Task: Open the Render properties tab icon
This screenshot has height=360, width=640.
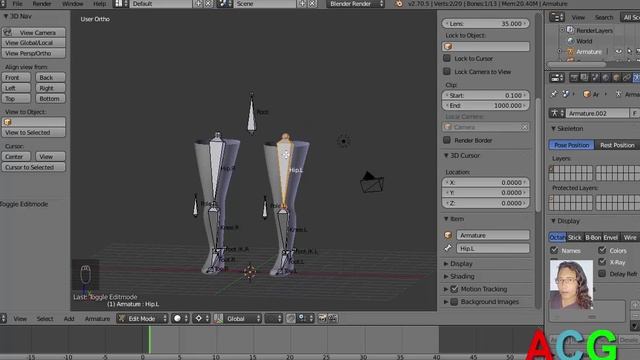Action: coord(574,78)
